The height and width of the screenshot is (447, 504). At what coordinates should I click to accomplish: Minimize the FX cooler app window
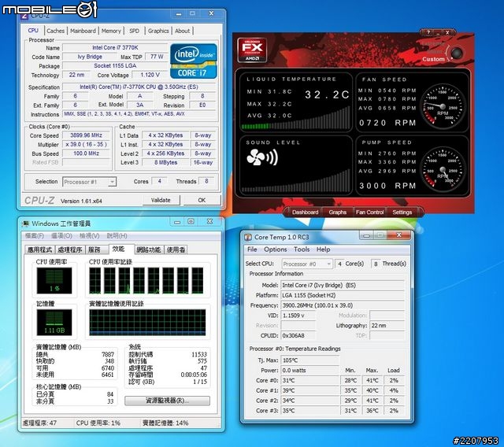tap(438, 32)
